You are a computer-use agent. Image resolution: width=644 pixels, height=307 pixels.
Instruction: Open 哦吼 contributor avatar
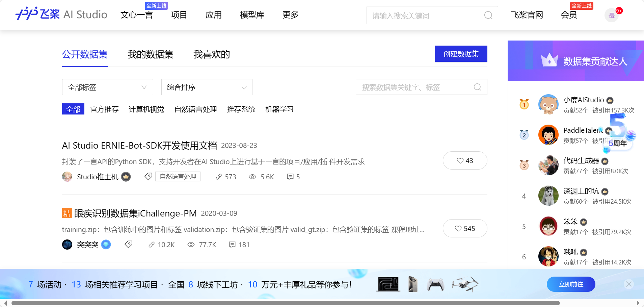[548, 256]
